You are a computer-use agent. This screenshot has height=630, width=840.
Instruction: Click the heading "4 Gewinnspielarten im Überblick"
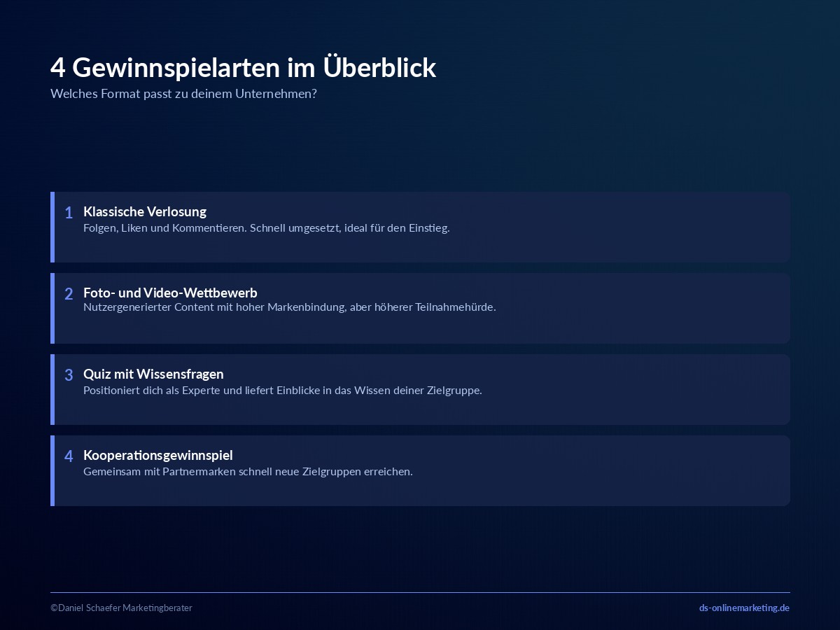tap(243, 68)
